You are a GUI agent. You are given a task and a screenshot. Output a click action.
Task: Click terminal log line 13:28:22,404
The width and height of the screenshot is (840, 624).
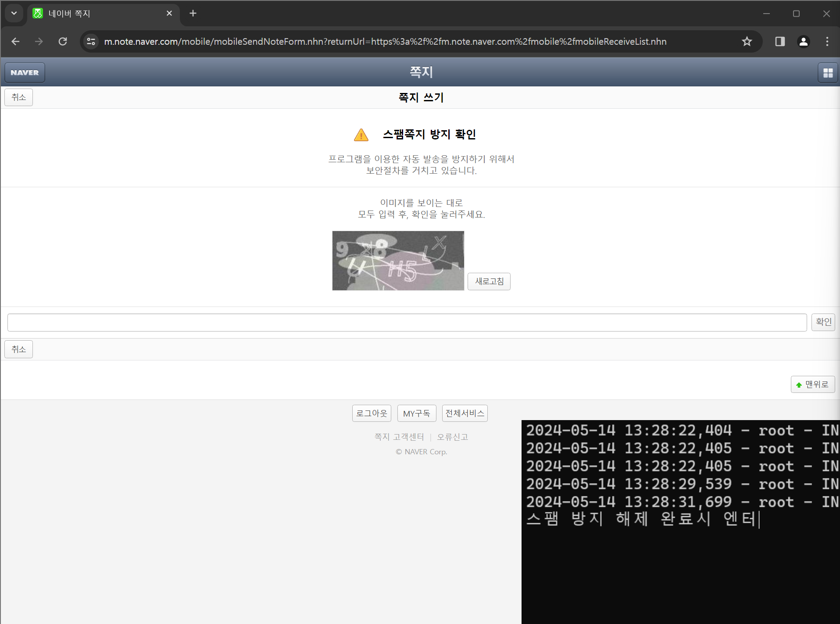682,430
